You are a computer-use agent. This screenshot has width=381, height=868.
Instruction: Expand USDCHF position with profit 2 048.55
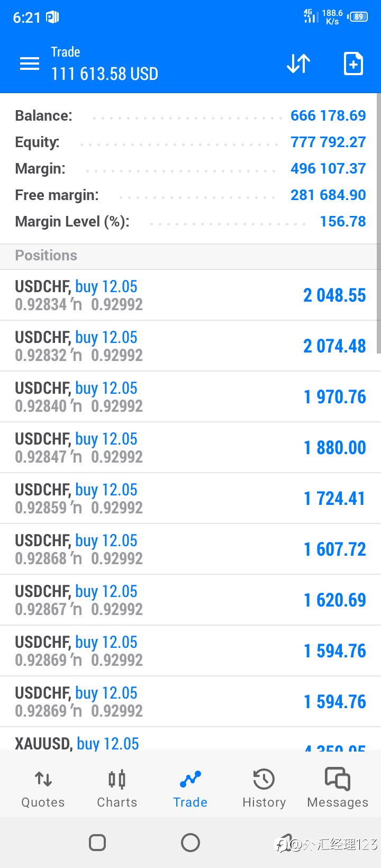click(x=190, y=295)
